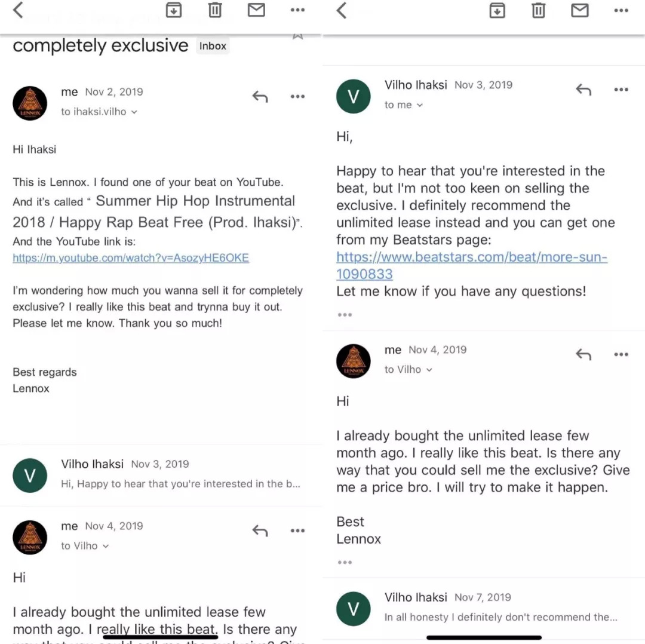645x644 pixels.
Task: Reply to Vilho's expanded Nov 3 message
Action: point(583,90)
